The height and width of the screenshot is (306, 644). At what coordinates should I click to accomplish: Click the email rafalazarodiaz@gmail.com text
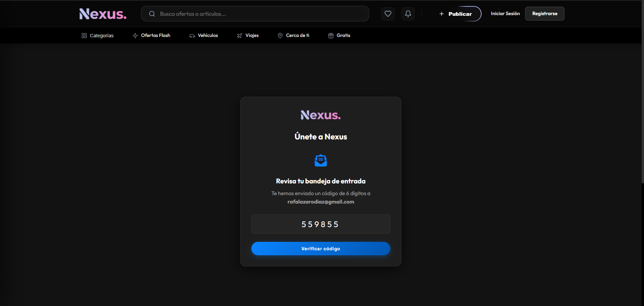click(321, 202)
